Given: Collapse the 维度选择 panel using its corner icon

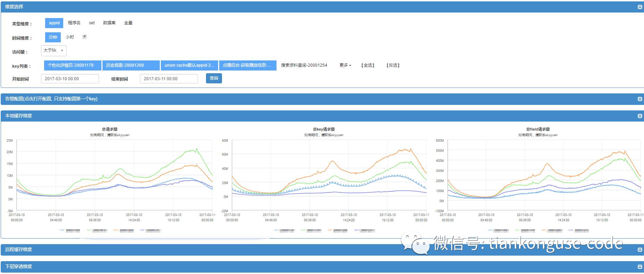Looking at the screenshot, I should [640, 7].
